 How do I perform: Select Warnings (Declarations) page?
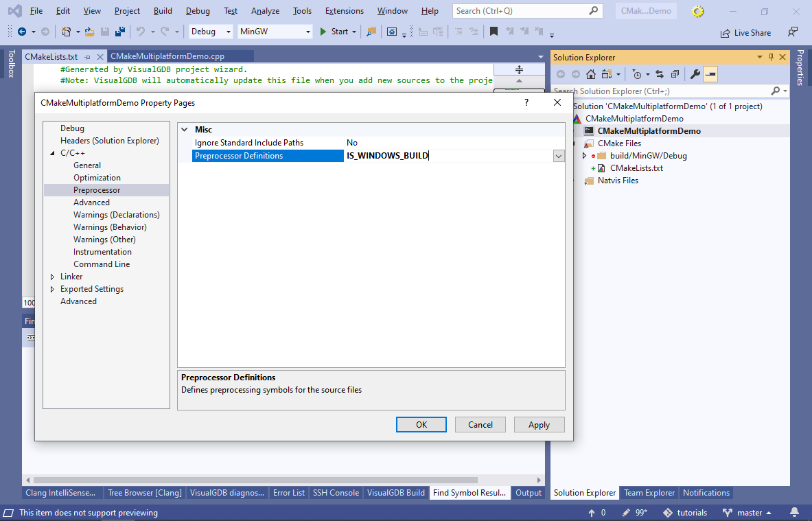(x=117, y=215)
